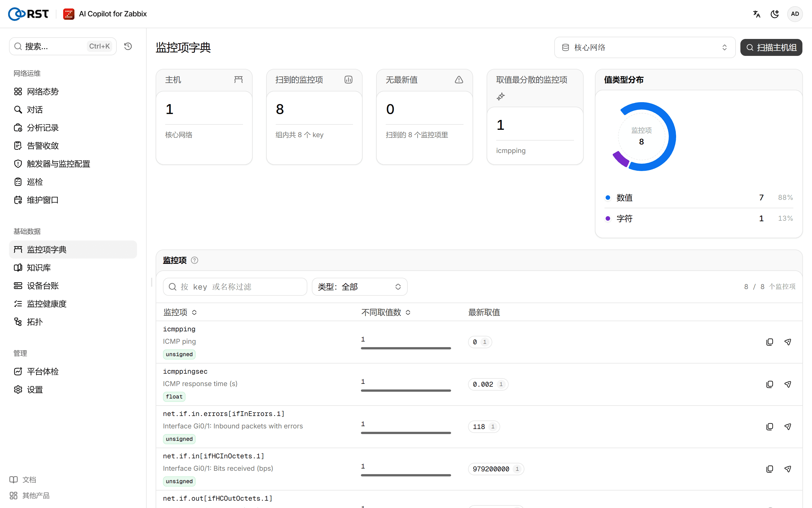This screenshot has height=508, width=812.
Task: Open the 核心网络 host group dropdown
Action: click(645, 47)
